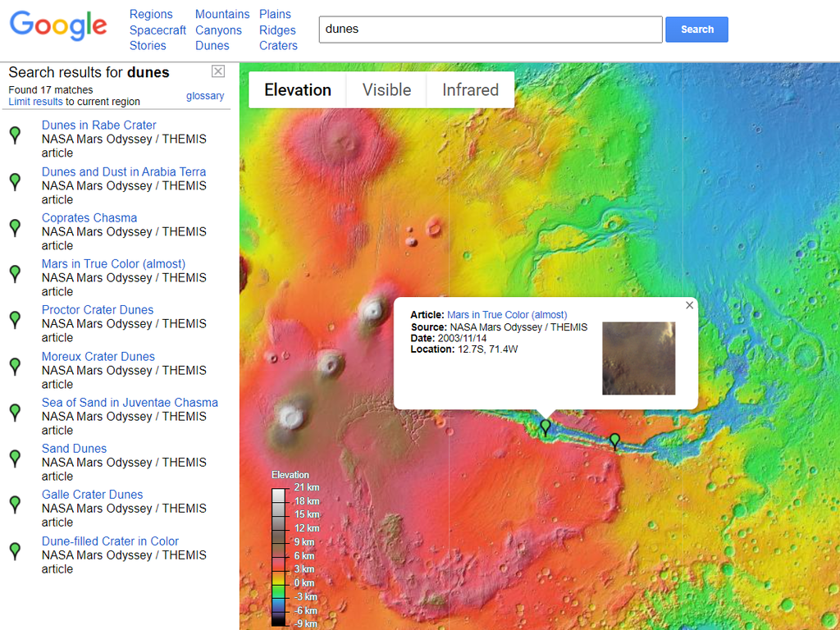Click the Search button
The width and height of the screenshot is (840, 630).
(697, 30)
